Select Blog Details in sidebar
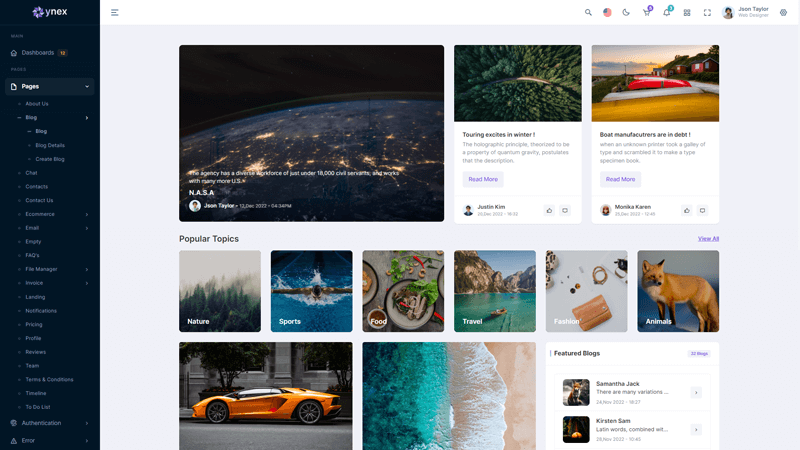 (50, 145)
